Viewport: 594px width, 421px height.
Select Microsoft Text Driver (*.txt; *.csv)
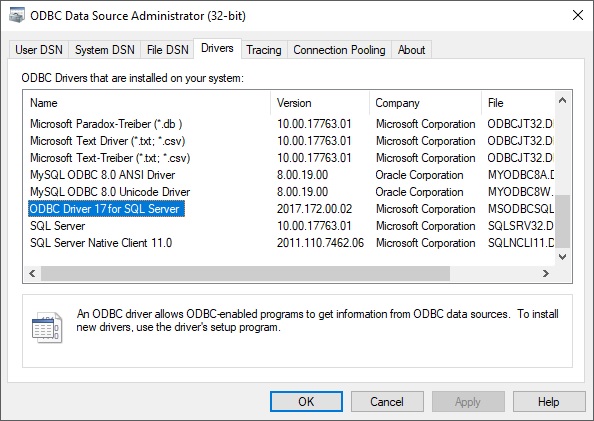pos(108,141)
